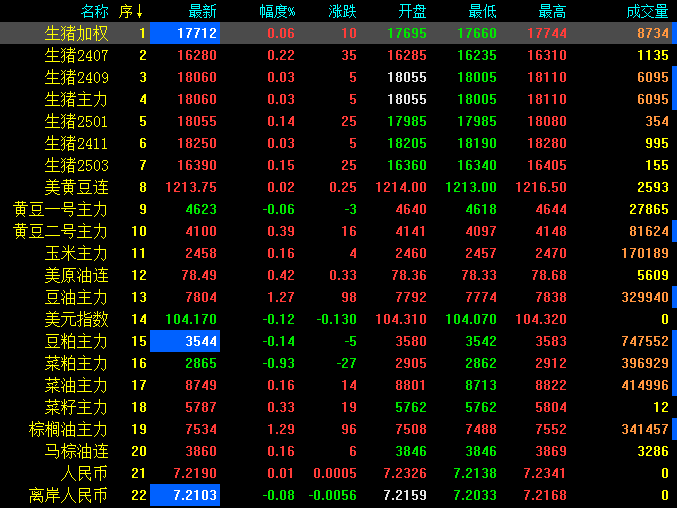The width and height of the screenshot is (677, 508).
Task: Select the 黄豆二号主力 row
Action: click(60, 231)
